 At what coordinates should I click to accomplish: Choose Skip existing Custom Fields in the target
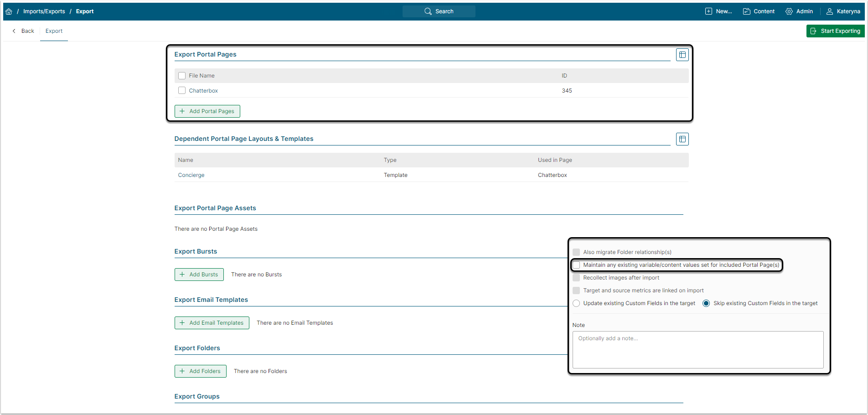pos(706,303)
